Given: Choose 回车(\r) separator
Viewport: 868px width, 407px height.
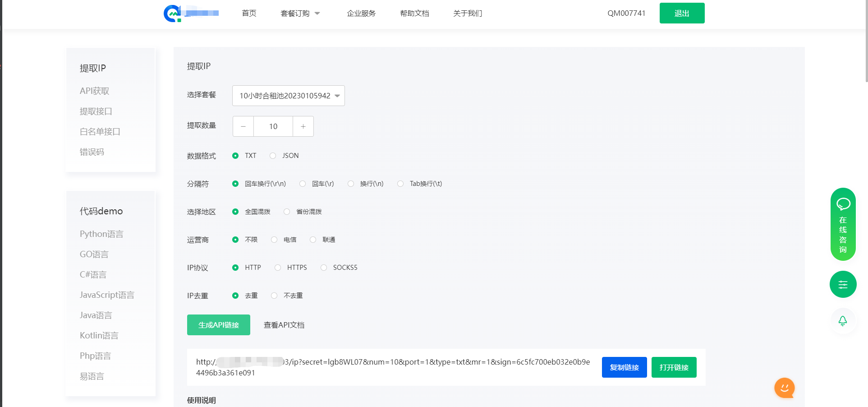Looking at the screenshot, I should coord(317,184).
